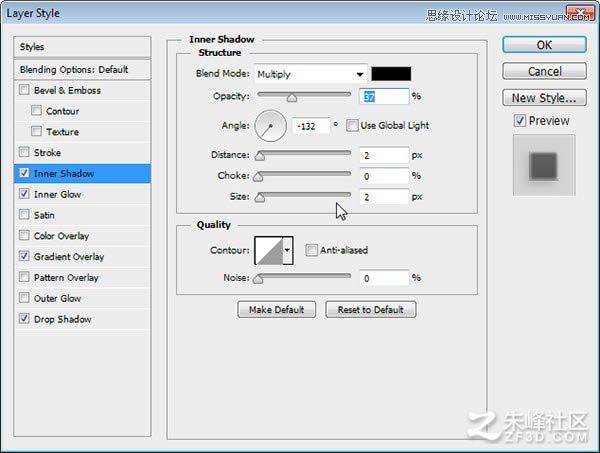Select the Satin row label
600x453 pixels.
point(44,215)
